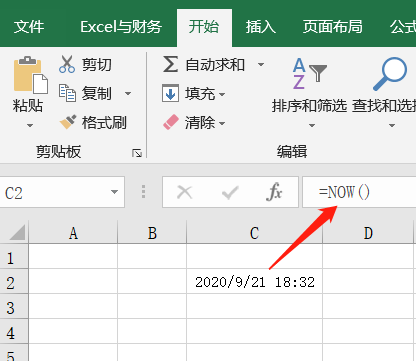Click the Clear eraser icon

coord(171,122)
